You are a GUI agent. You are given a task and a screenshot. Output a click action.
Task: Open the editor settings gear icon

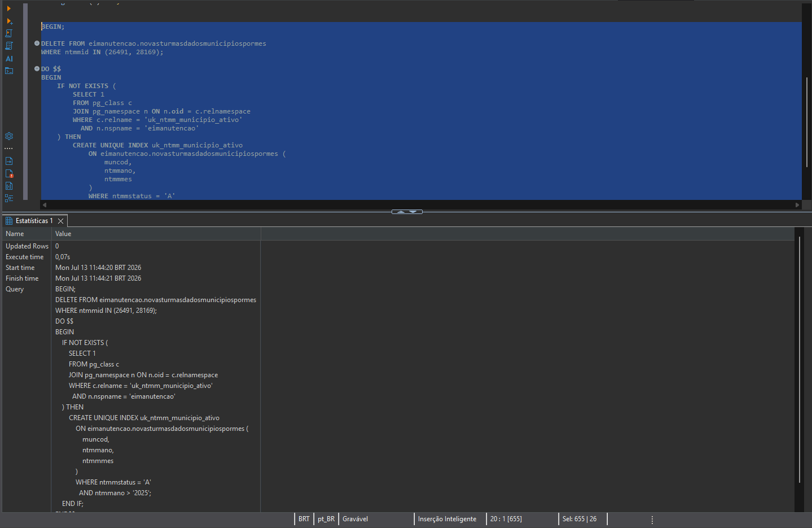pyautogui.click(x=9, y=136)
